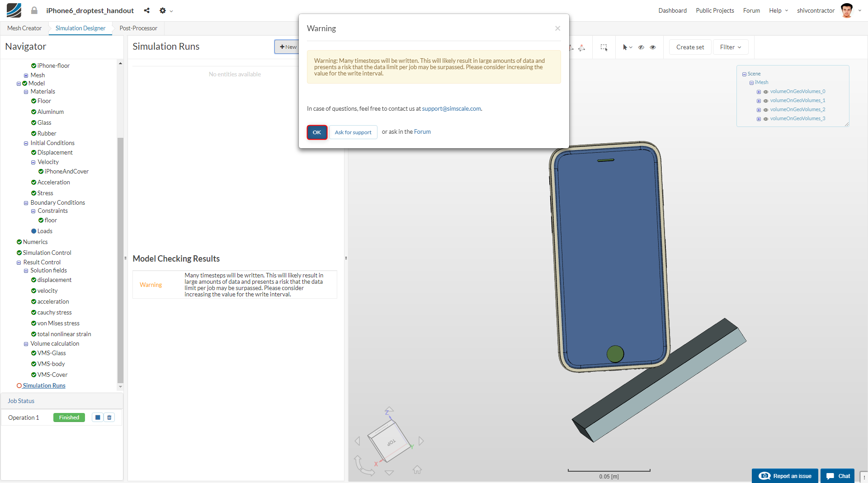Open Forum from the top menu
The height and width of the screenshot is (483, 868).
pyautogui.click(x=751, y=10)
